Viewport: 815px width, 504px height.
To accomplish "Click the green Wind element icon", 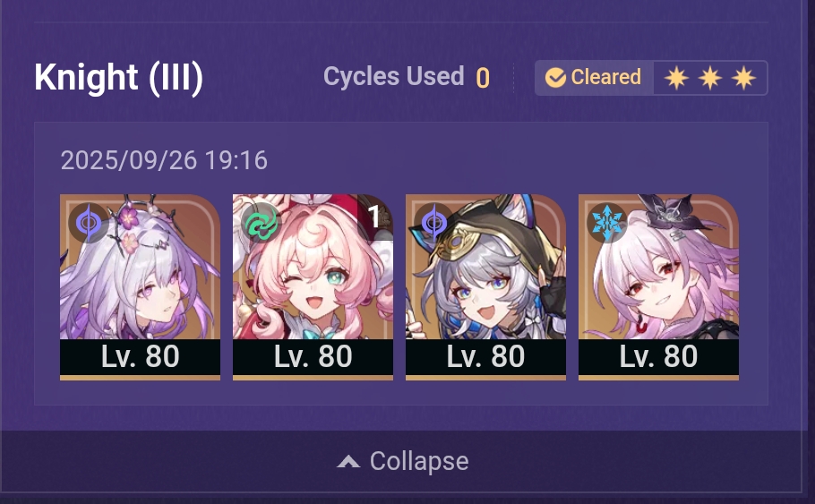I will [262, 222].
